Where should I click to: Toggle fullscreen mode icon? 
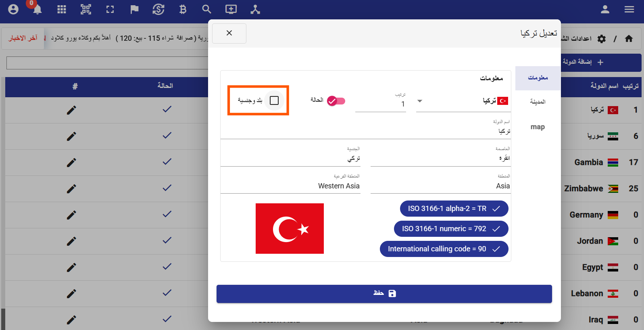coord(110,10)
